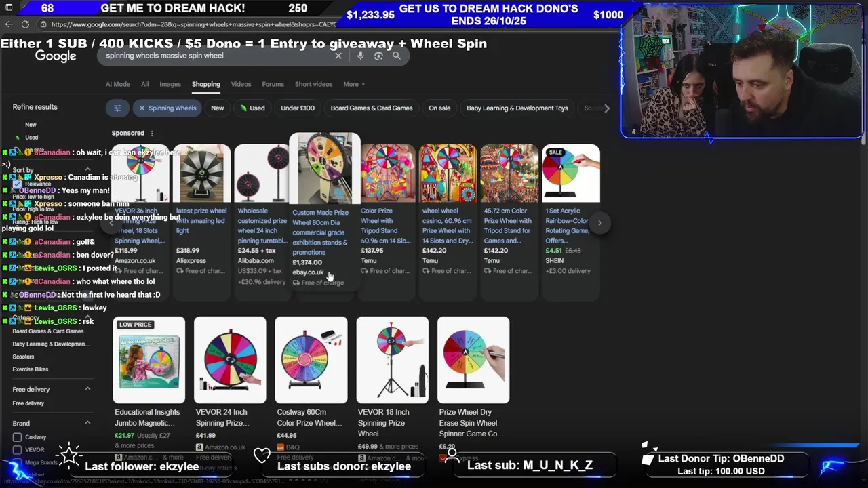Apply the On sale filter chip
868x488 pixels.
(x=439, y=108)
